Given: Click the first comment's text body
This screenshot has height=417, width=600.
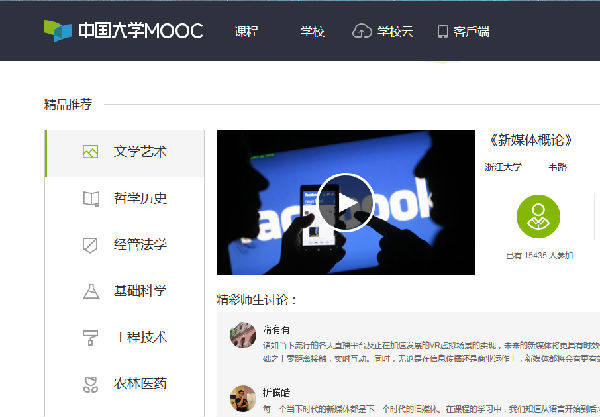Looking at the screenshot, I should [431, 352].
